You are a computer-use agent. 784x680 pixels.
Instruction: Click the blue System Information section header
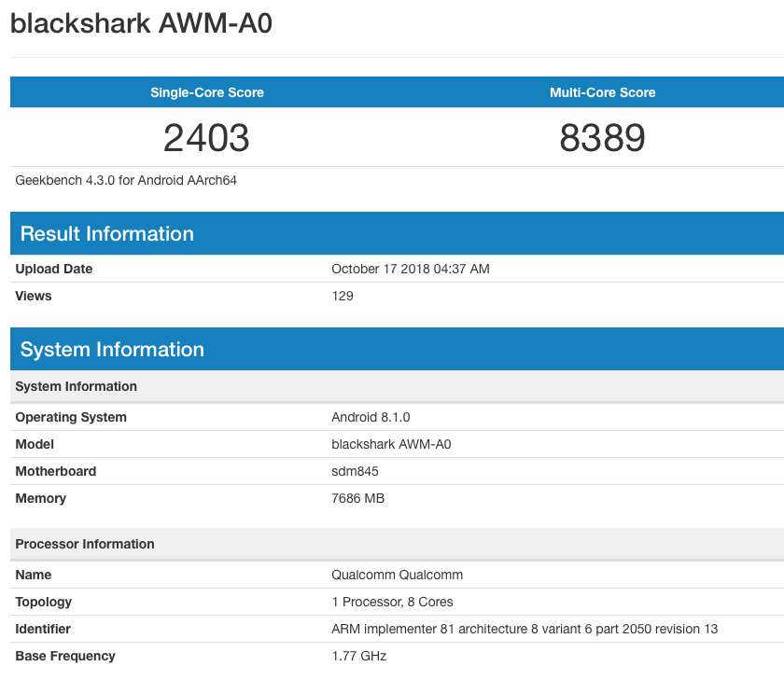coord(112,349)
